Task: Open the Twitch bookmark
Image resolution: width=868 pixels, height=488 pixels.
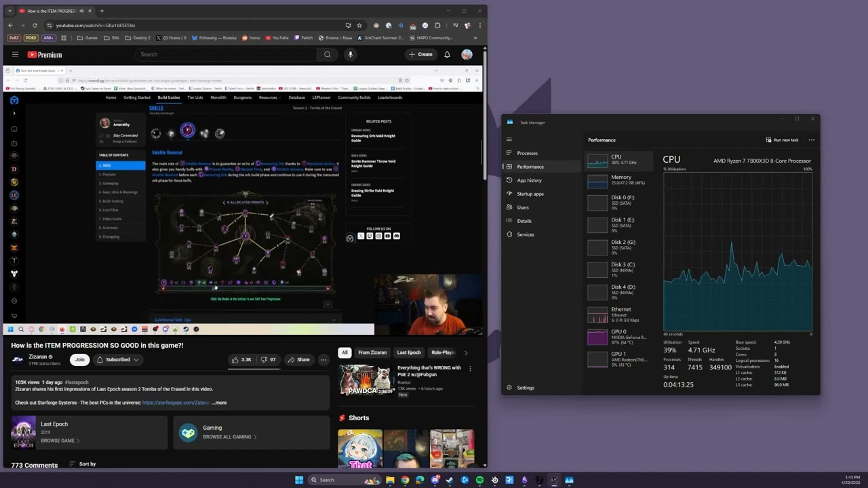Action: tap(303, 38)
